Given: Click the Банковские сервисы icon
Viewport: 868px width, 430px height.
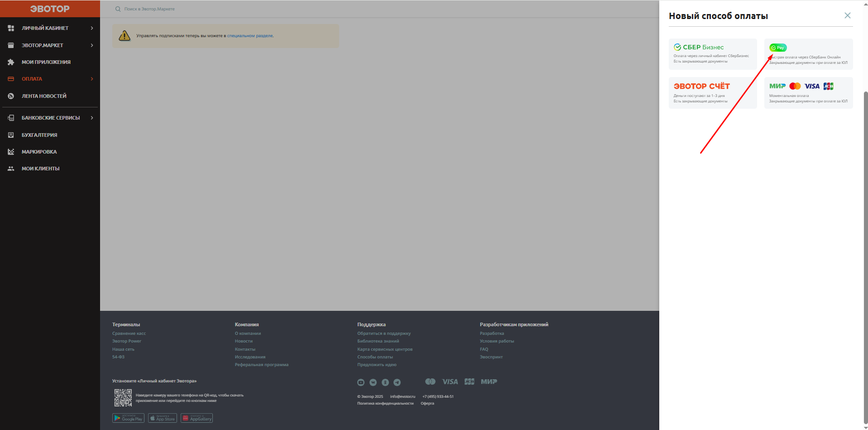Looking at the screenshot, I should tap(11, 118).
